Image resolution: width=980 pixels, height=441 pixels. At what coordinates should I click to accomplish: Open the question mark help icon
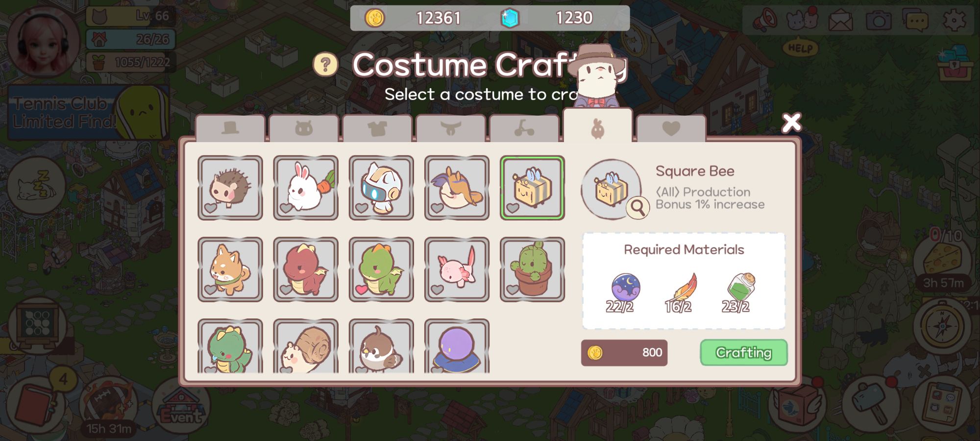click(x=326, y=65)
